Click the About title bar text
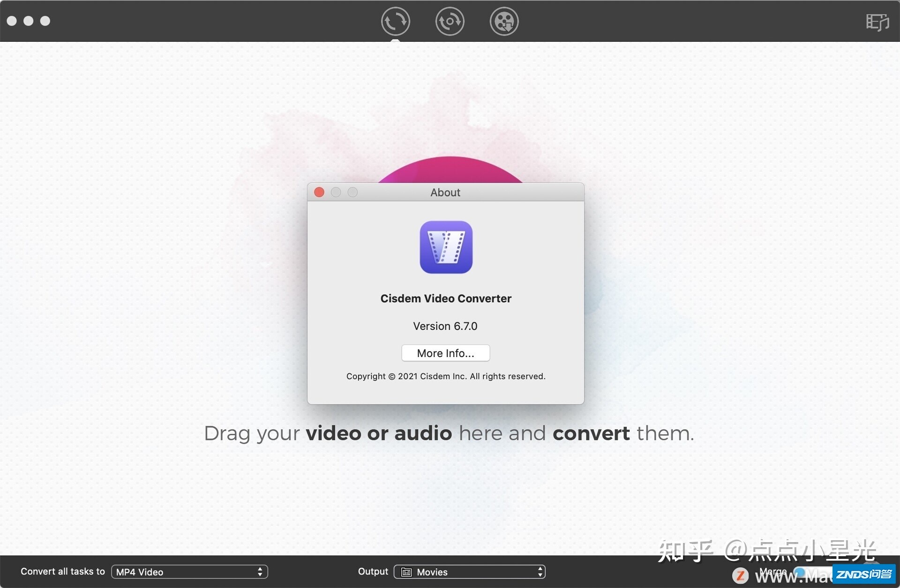900x588 pixels. pos(445,192)
